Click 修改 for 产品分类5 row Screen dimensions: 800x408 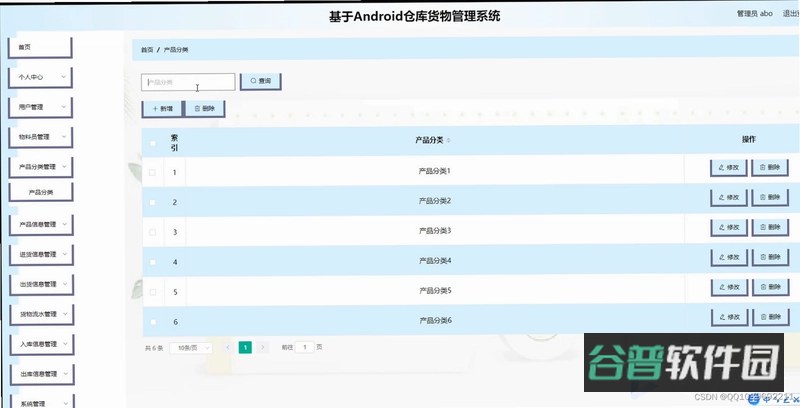(729, 287)
